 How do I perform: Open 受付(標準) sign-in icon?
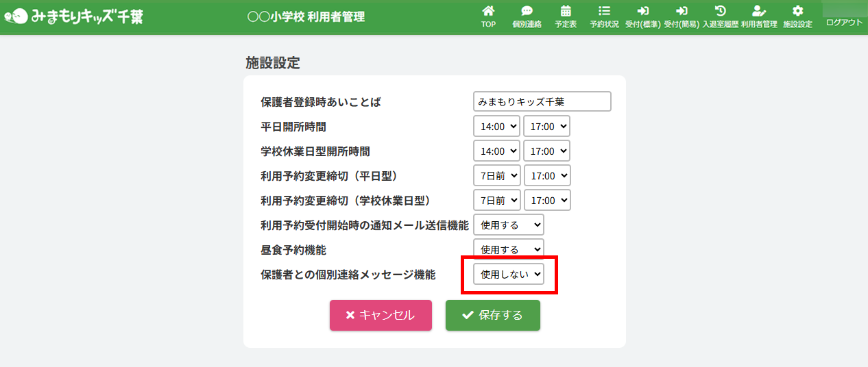(643, 12)
